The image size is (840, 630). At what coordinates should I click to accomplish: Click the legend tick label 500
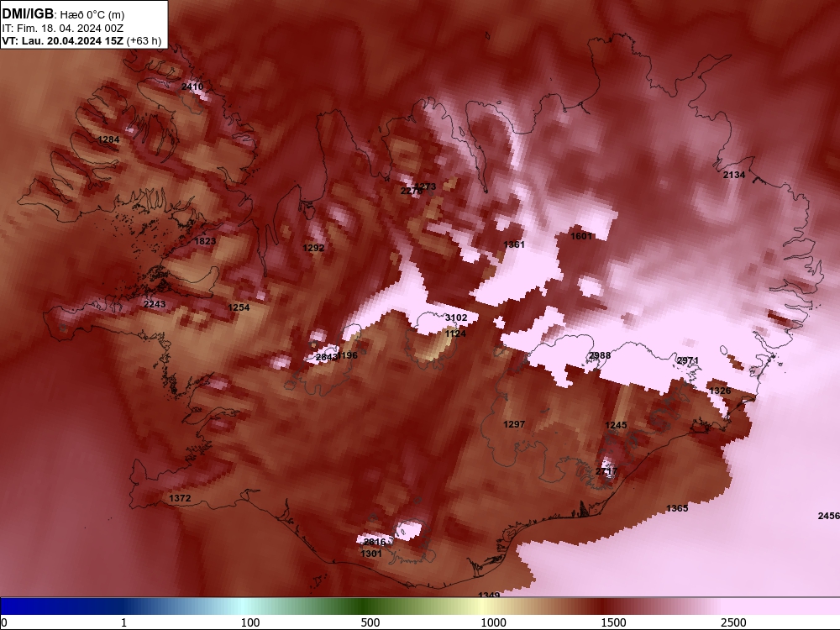tap(370, 622)
